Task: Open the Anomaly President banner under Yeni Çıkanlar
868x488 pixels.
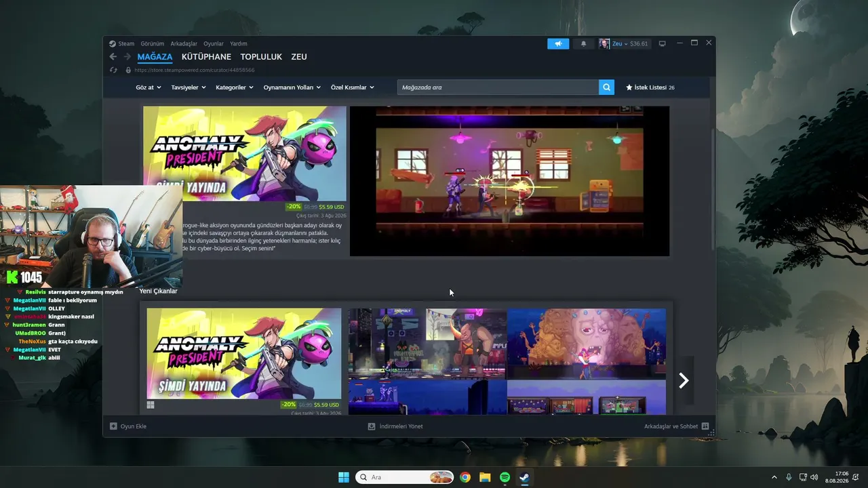Action: [244, 354]
